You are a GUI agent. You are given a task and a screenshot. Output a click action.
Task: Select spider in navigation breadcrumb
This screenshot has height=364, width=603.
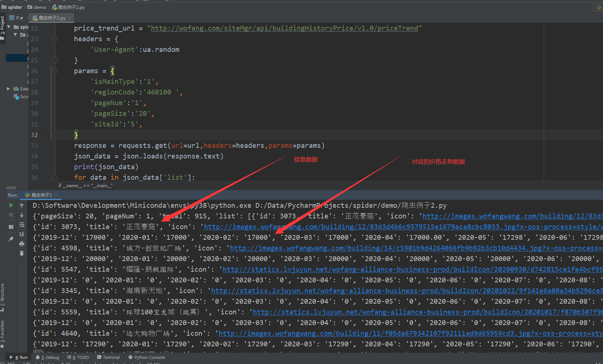[12, 7]
